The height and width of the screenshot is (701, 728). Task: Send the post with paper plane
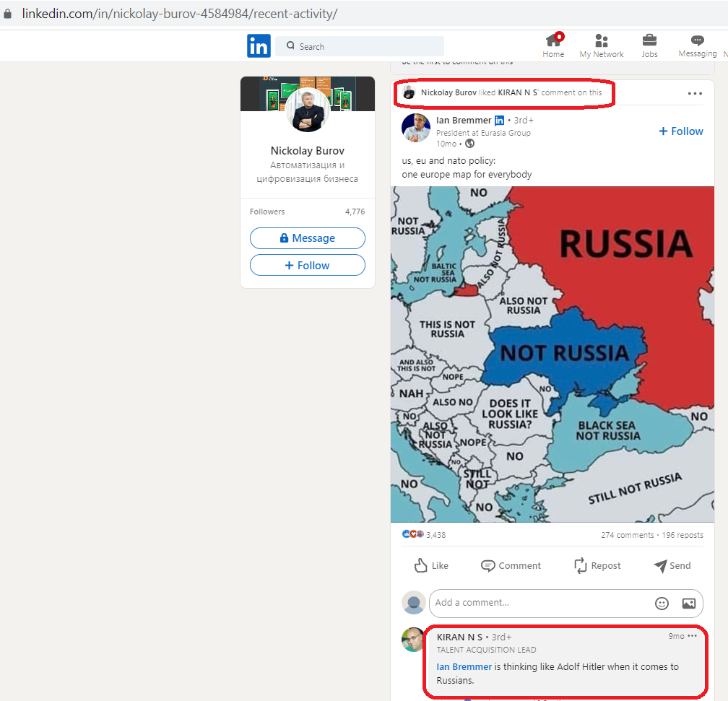click(x=672, y=565)
